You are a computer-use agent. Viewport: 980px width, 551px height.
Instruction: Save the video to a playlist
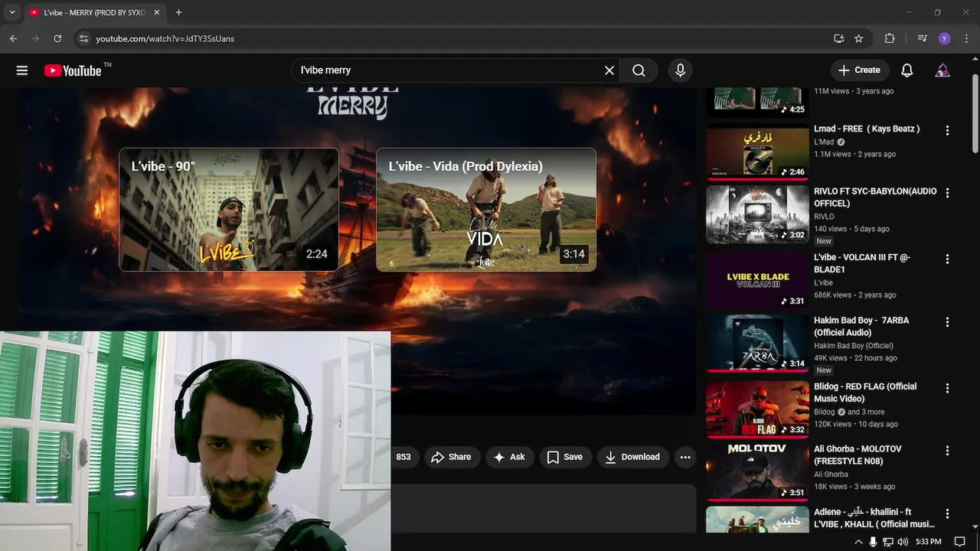click(565, 457)
